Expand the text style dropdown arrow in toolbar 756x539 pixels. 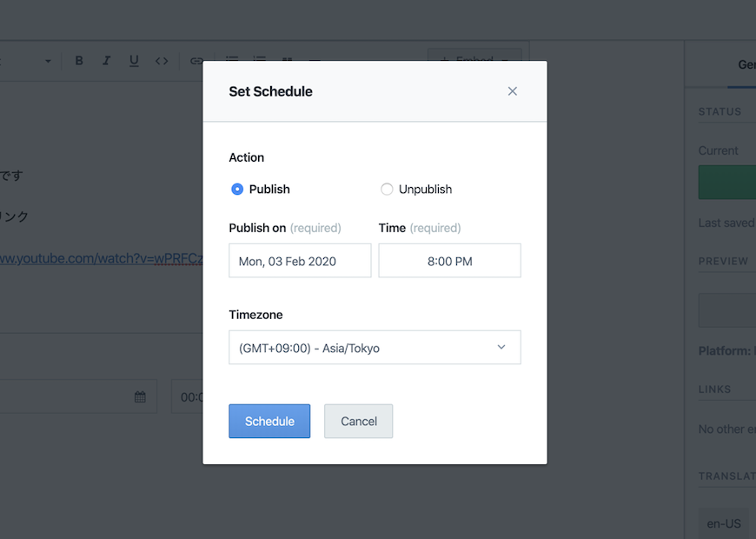pyautogui.click(x=48, y=61)
